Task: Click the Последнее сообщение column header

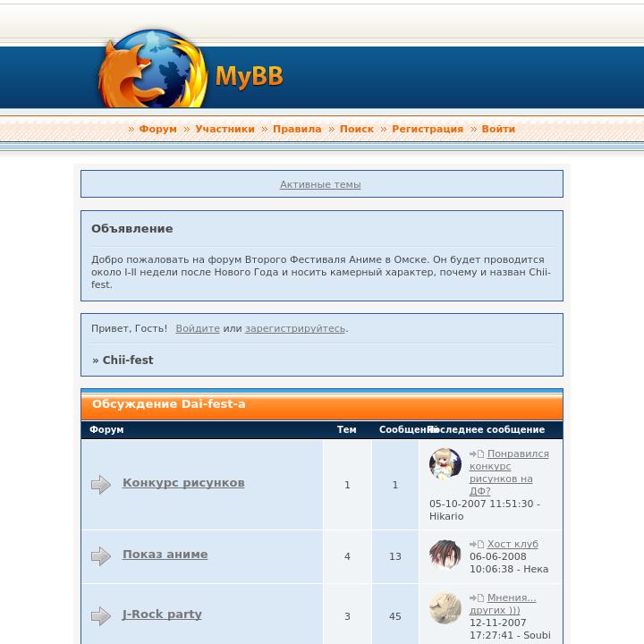Action: click(x=486, y=429)
